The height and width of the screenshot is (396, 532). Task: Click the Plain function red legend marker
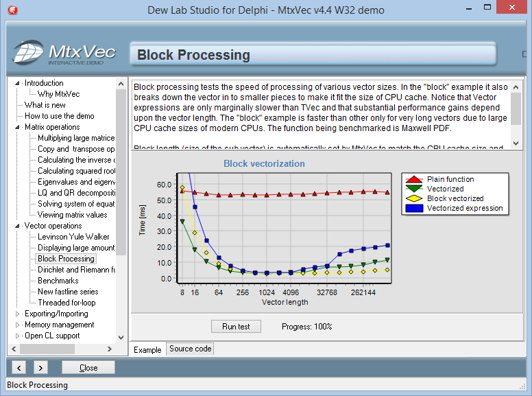(x=414, y=179)
